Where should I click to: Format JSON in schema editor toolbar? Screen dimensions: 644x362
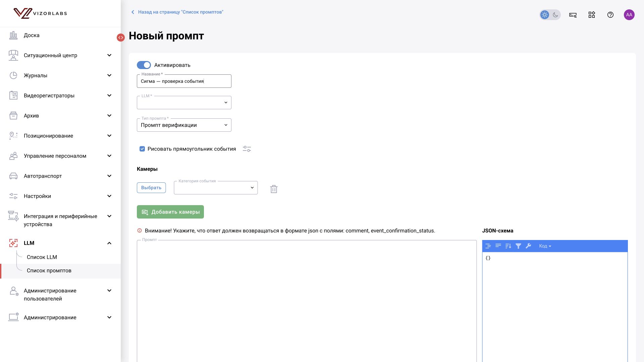point(488,246)
